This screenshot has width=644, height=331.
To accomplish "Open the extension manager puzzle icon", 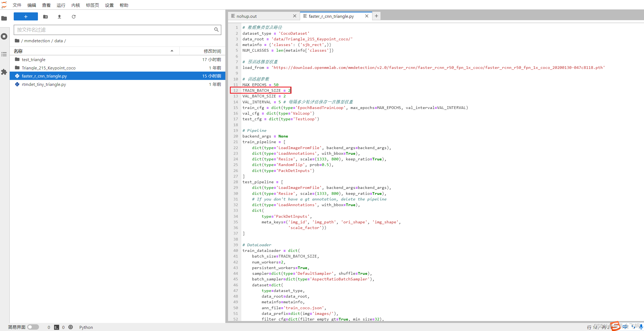I will [x=4, y=72].
